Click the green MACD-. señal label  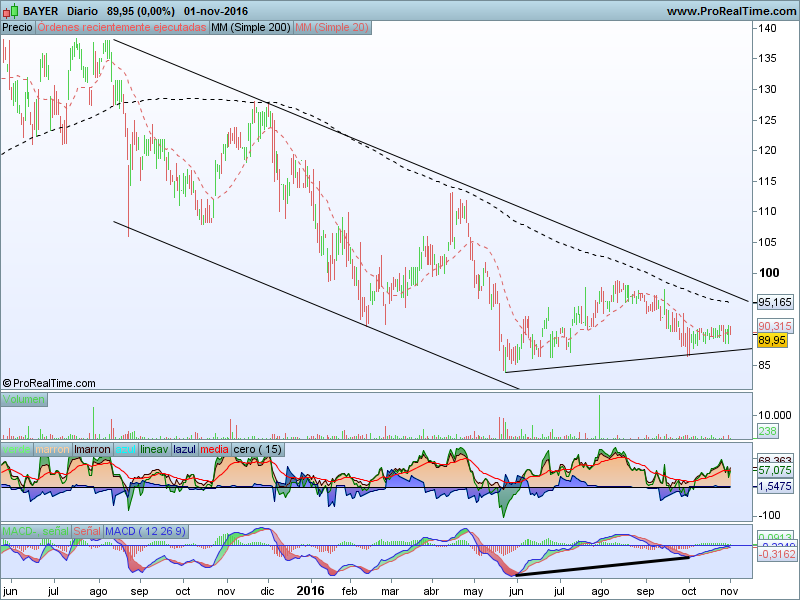click(37, 530)
